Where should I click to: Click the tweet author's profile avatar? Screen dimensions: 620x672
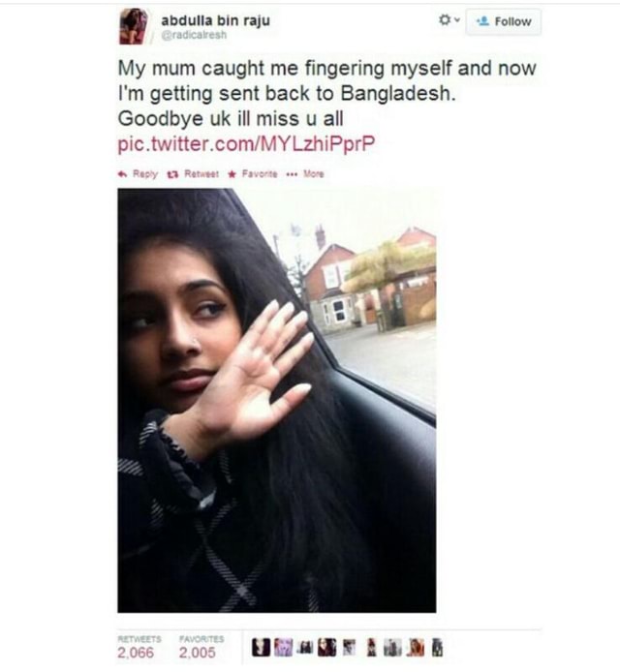tap(134, 26)
